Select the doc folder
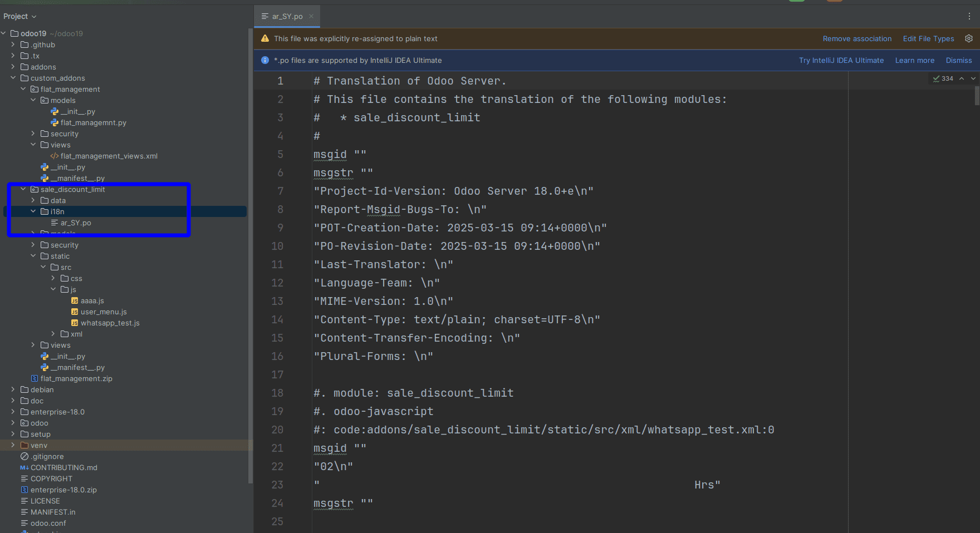This screenshot has height=533, width=980. click(37, 401)
